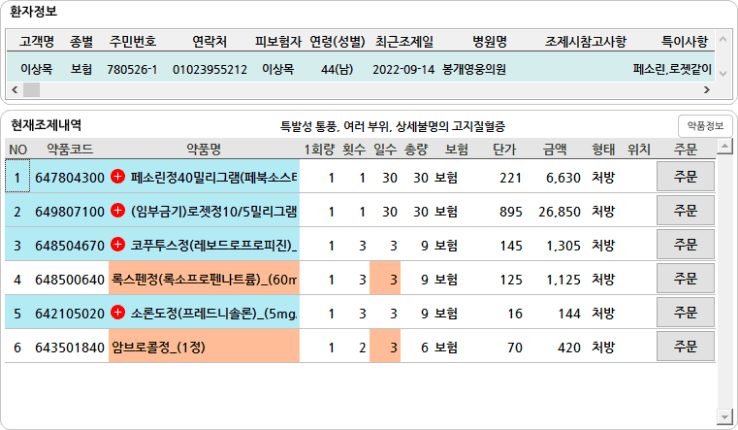The width and height of the screenshot is (738, 430).
Task: Click the 위치 column header
Action: (x=639, y=149)
